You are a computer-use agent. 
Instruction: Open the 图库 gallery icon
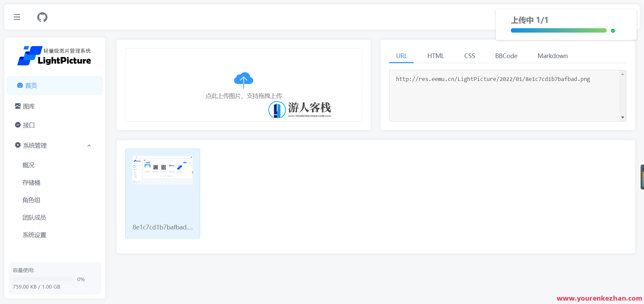click(x=18, y=106)
